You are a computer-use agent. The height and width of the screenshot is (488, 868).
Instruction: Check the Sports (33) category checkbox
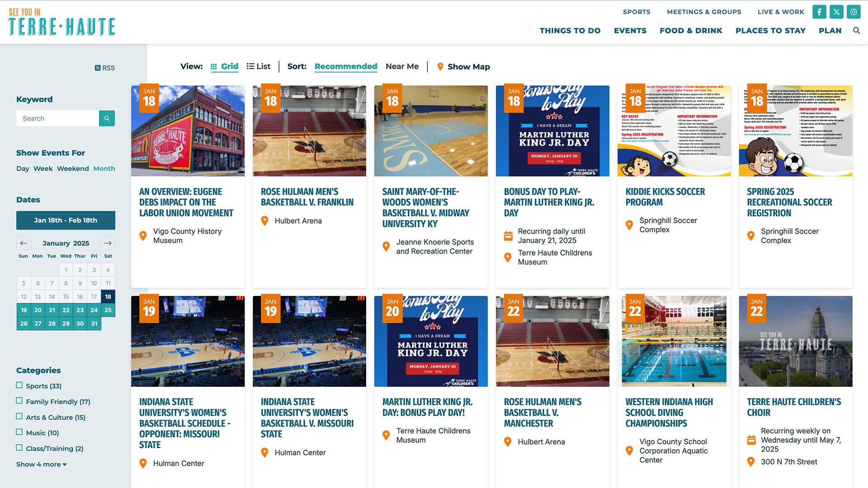(x=19, y=385)
